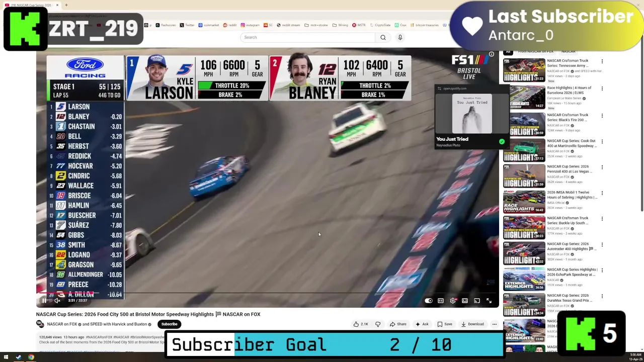Download the video
Image resolution: width=644 pixels, height=362 pixels.
pyautogui.click(x=472, y=324)
